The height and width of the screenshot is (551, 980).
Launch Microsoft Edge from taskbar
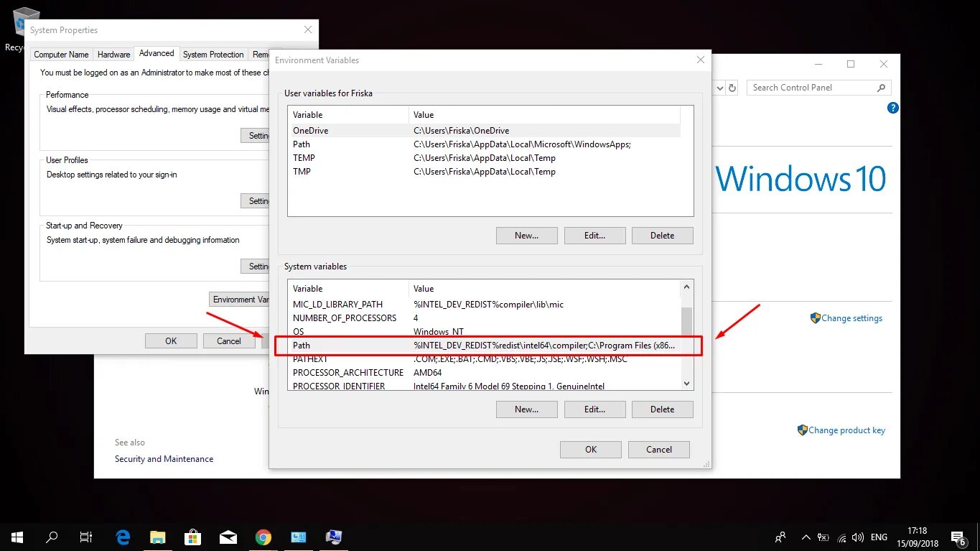coord(123,537)
